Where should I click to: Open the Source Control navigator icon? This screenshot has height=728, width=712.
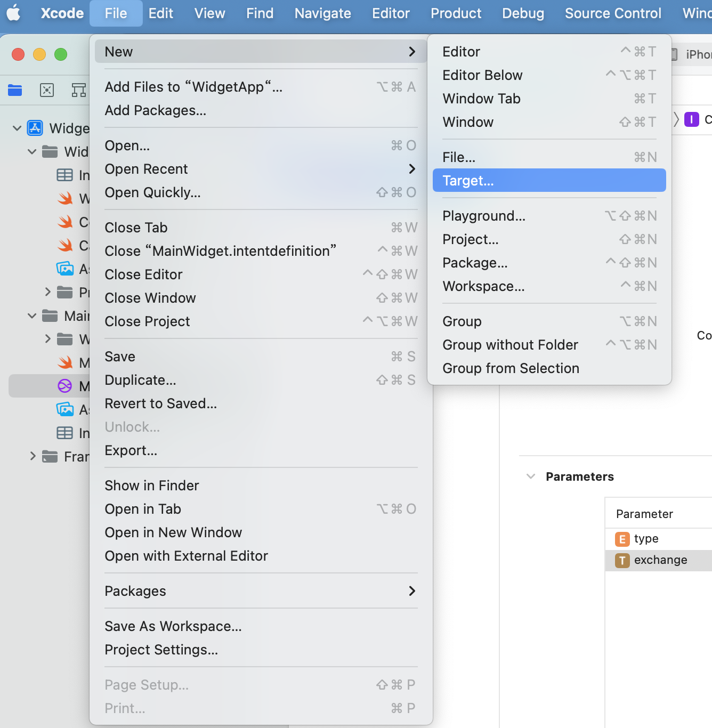(47, 90)
